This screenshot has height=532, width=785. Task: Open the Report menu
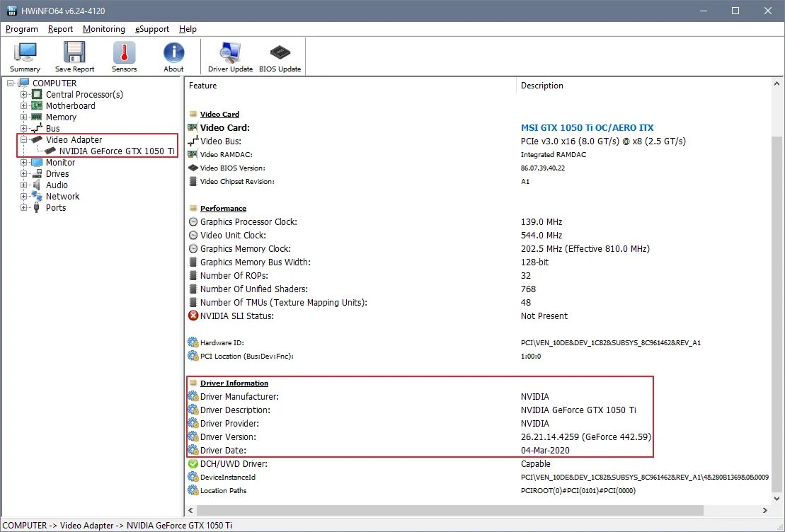(x=60, y=29)
